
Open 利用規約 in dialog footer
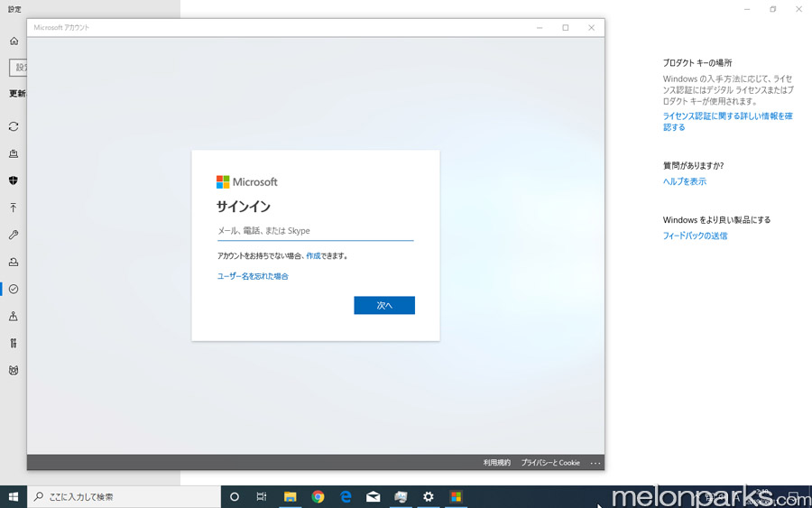click(x=496, y=462)
